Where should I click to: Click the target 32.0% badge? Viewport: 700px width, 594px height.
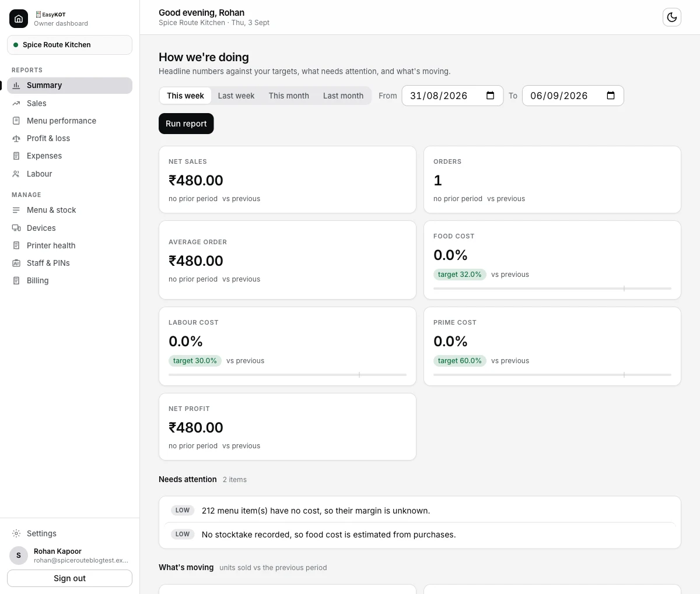[460, 275]
